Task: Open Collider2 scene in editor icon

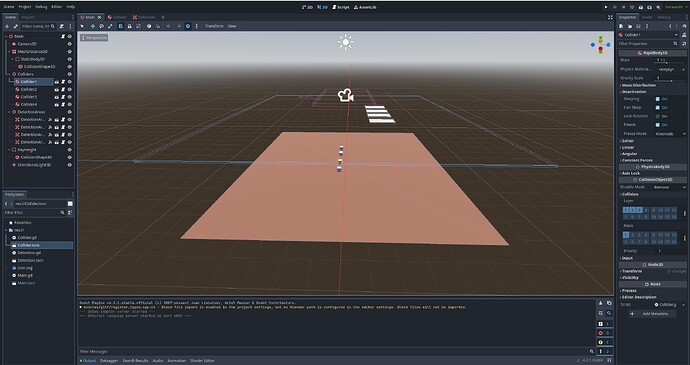Action: coord(57,89)
